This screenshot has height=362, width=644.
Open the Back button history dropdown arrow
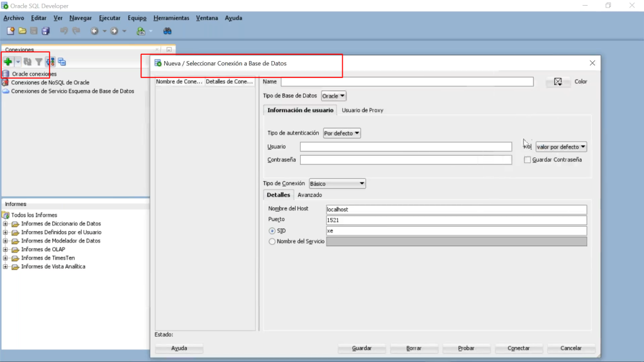click(104, 31)
